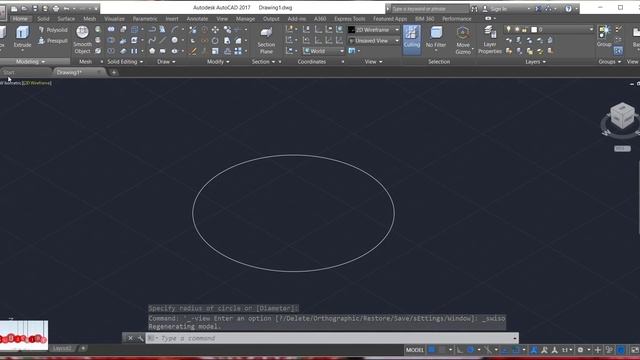The height and width of the screenshot is (360, 640).
Task: Click the Polysolid tool
Action: tap(53, 30)
